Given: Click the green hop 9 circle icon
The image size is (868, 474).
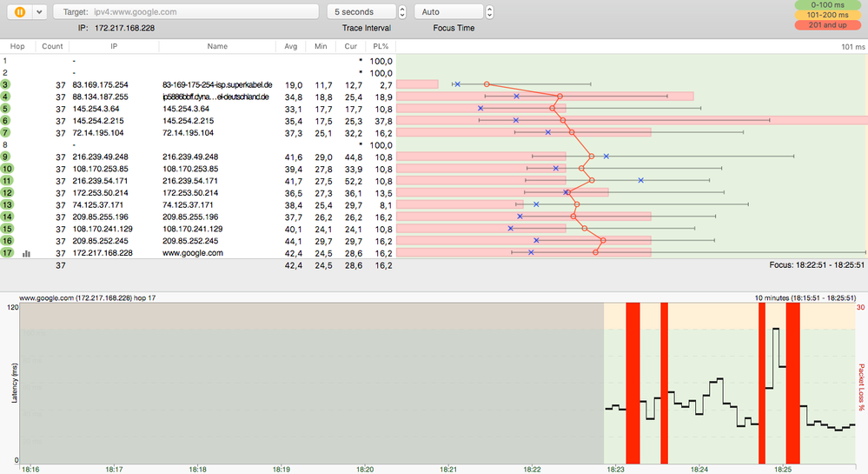Looking at the screenshot, I should pyautogui.click(x=6, y=157).
